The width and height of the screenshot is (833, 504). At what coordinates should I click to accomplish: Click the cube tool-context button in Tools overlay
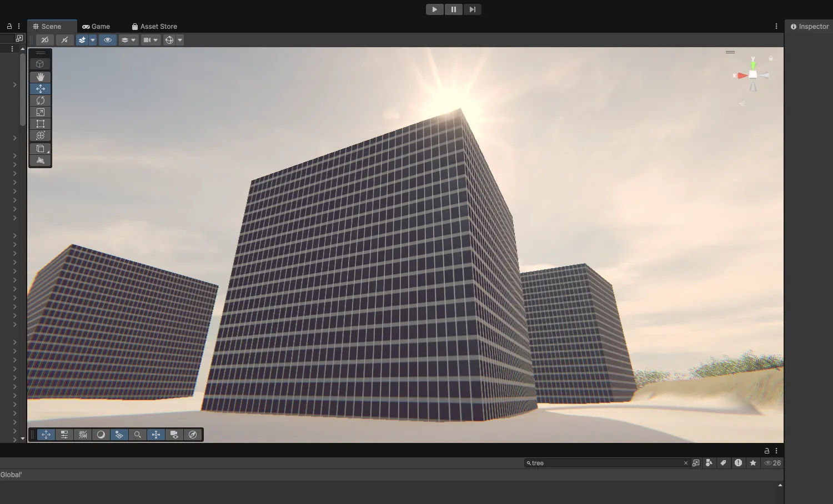[40, 64]
